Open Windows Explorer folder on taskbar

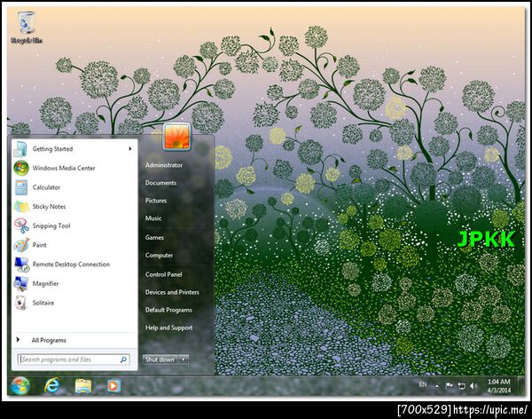(82, 385)
